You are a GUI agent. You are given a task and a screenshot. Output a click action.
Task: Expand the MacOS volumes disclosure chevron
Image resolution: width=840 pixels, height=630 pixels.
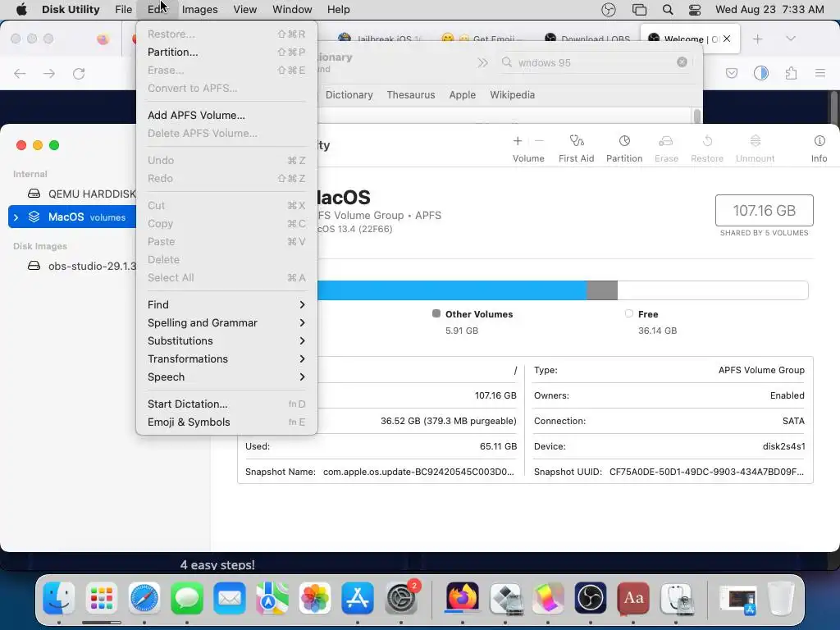(16, 217)
